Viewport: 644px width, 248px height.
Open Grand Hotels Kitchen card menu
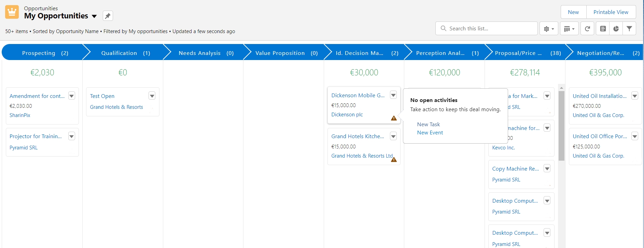pyautogui.click(x=393, y=136)
